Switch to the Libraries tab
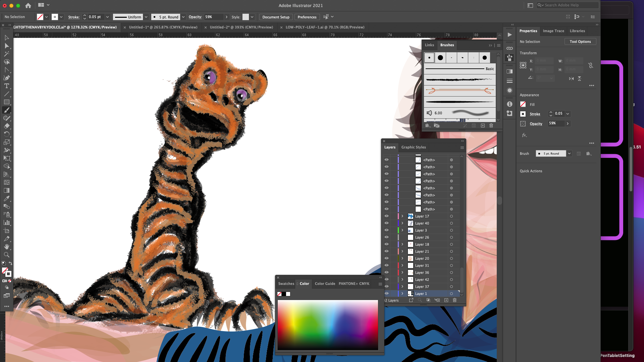This screenshot has width=644, height=362. 577,31
